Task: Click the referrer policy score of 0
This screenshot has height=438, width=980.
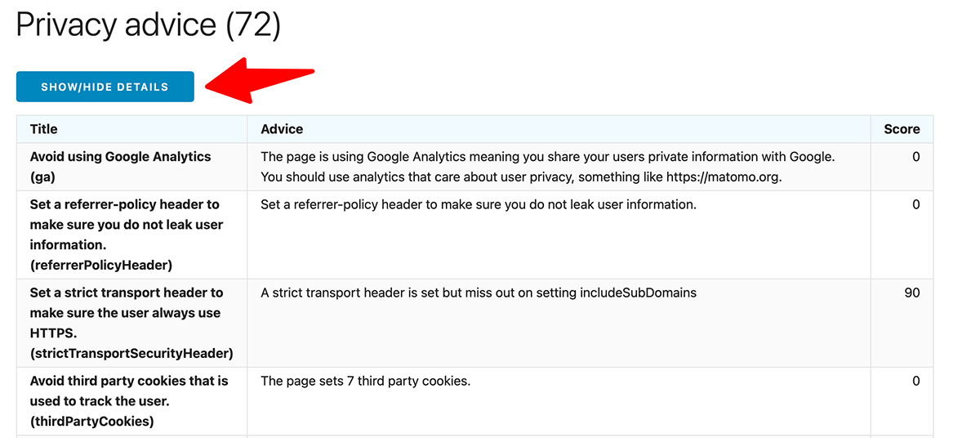Action: pyautogui.click(x=916, y=204)
